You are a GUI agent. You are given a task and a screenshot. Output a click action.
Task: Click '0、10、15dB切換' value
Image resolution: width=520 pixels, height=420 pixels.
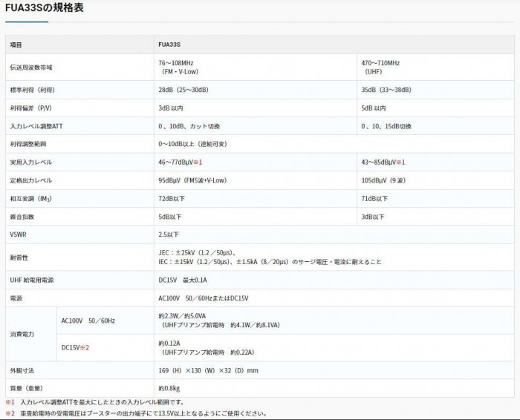click(386, 126)
